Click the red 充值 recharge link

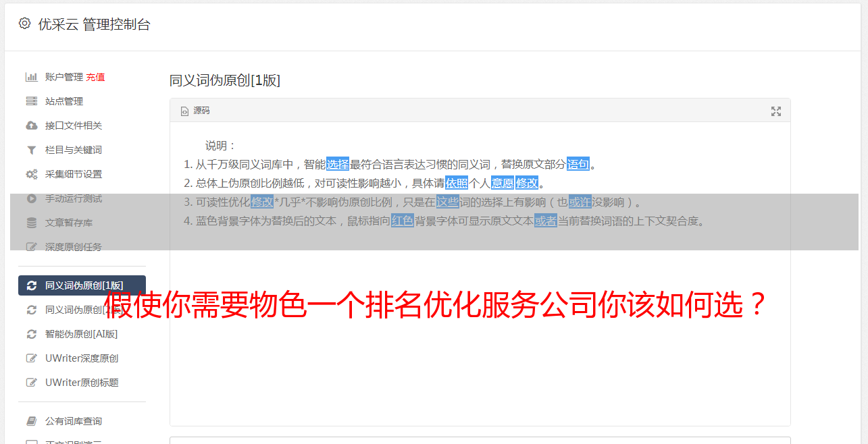(x=95, y=77)
